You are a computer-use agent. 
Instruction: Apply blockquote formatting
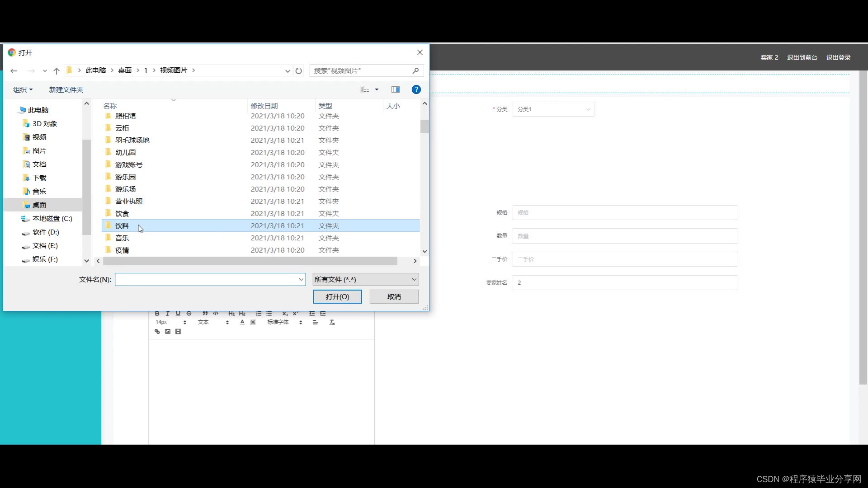click(205, 314)
